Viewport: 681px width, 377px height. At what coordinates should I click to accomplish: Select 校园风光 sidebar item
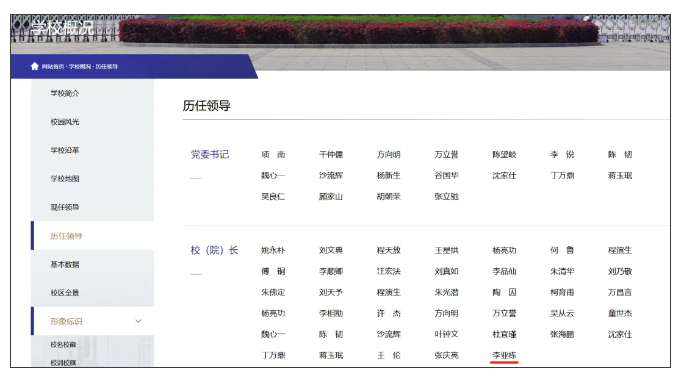coord(65,122)
